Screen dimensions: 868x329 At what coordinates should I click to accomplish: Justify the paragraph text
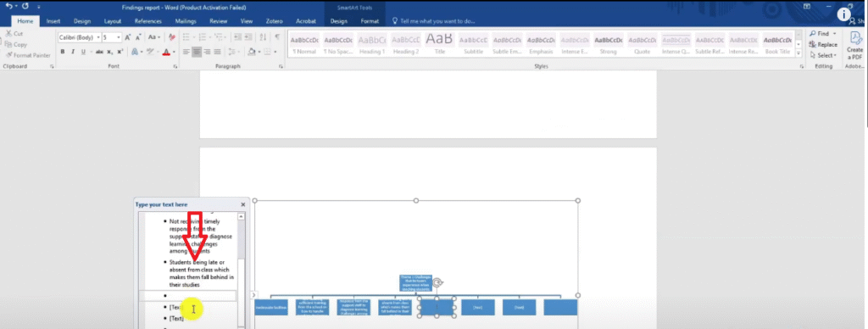217,52
